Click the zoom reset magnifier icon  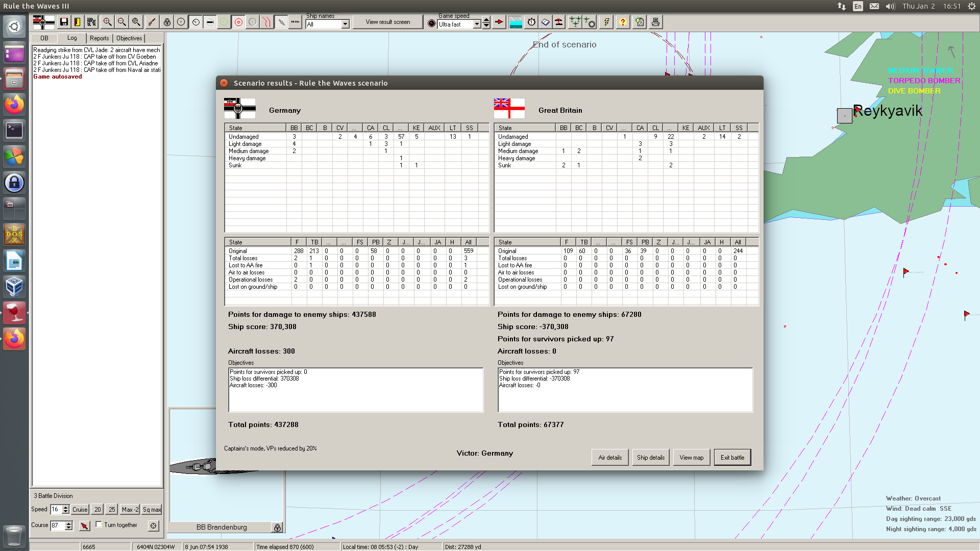[x=136, y=22]
